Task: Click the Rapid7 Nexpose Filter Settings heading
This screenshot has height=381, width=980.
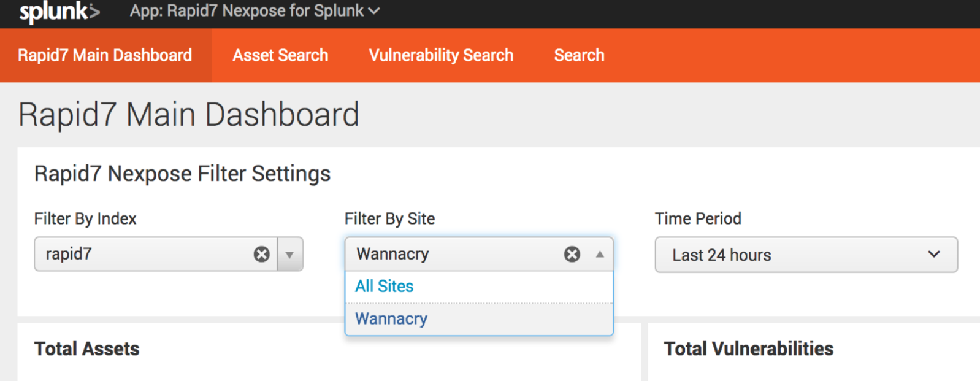Action: pyautogui.click(x=182, y=174)
